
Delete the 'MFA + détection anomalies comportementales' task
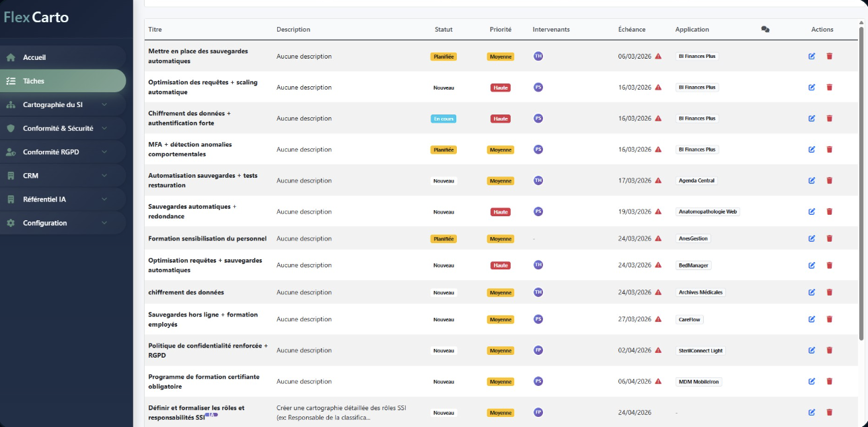tap(829, 150)
